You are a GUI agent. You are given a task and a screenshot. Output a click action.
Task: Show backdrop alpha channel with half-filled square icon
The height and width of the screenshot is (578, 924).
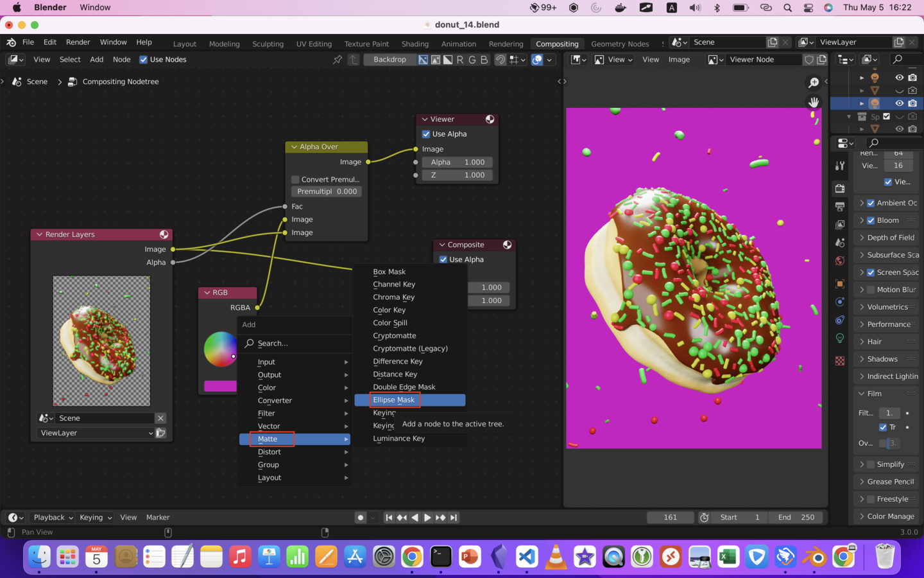(x=449, y=59)
